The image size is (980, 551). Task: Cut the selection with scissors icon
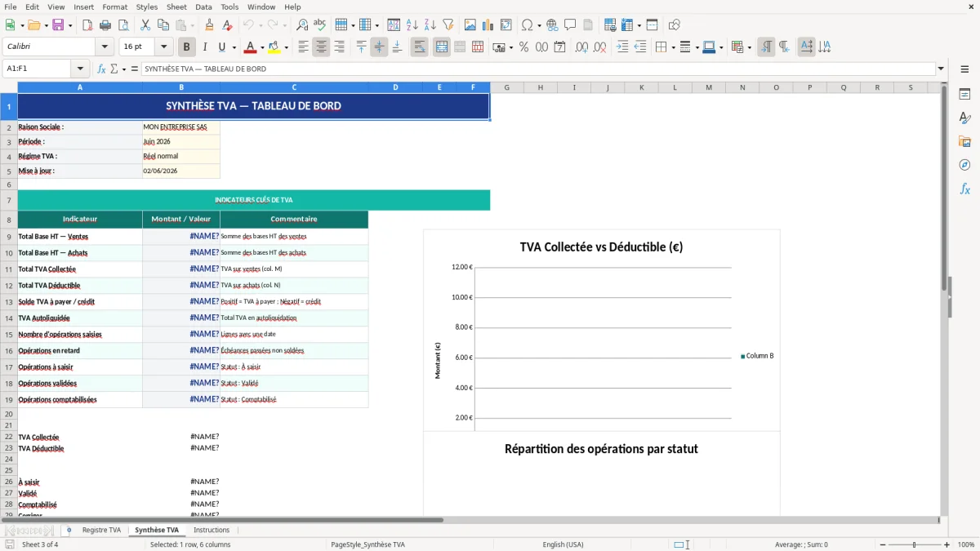pyautogui.click(x=145, y=25)
